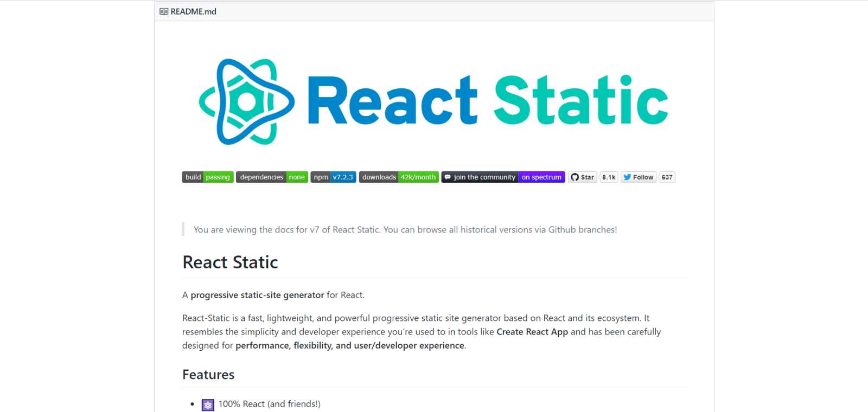
Task: Click the React Static heading
Action: (230, 262)
